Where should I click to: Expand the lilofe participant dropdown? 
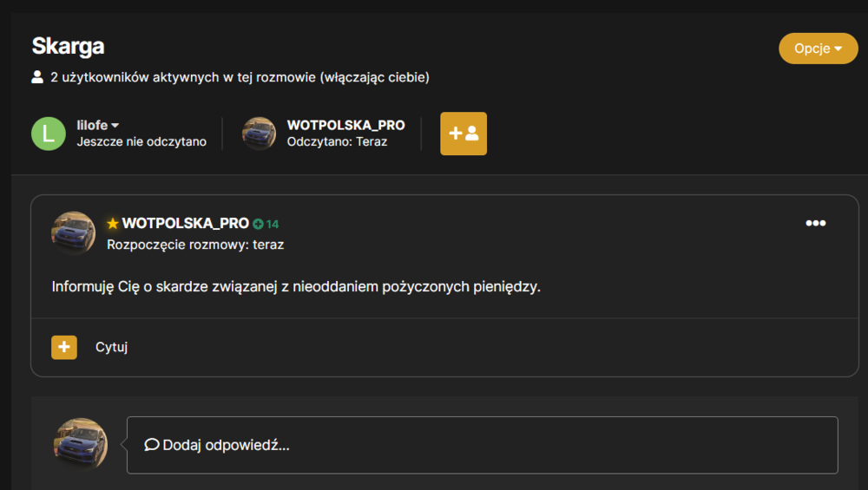97,125
